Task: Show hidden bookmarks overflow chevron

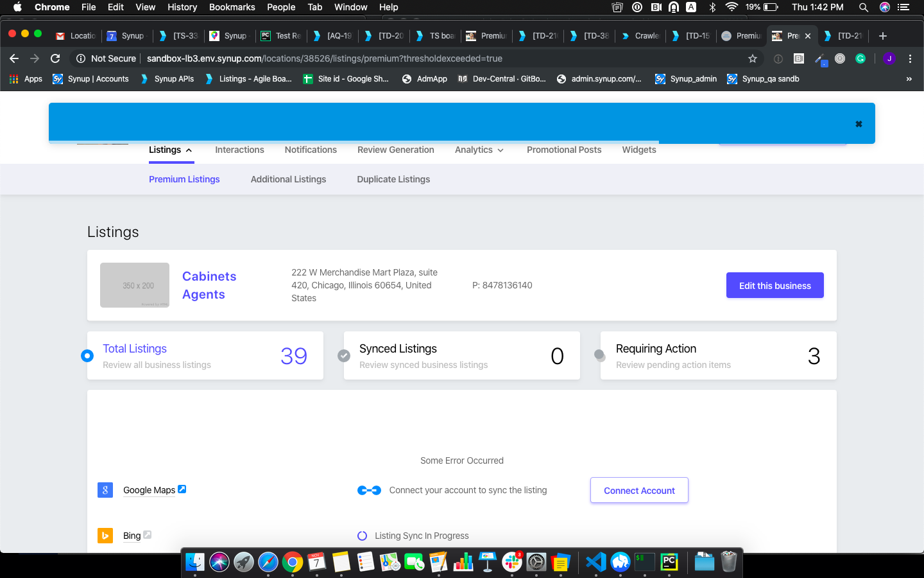Action: click(x=909, y=79)
